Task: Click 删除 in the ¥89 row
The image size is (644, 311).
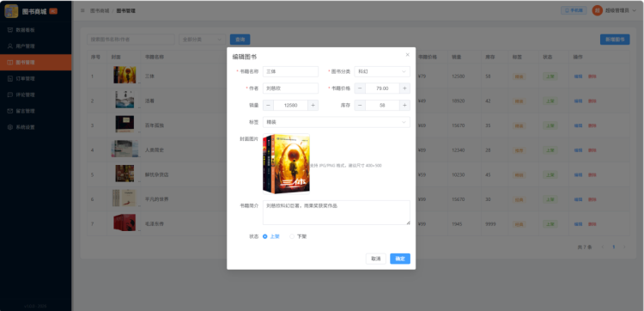Action: [x=592, y=150]
